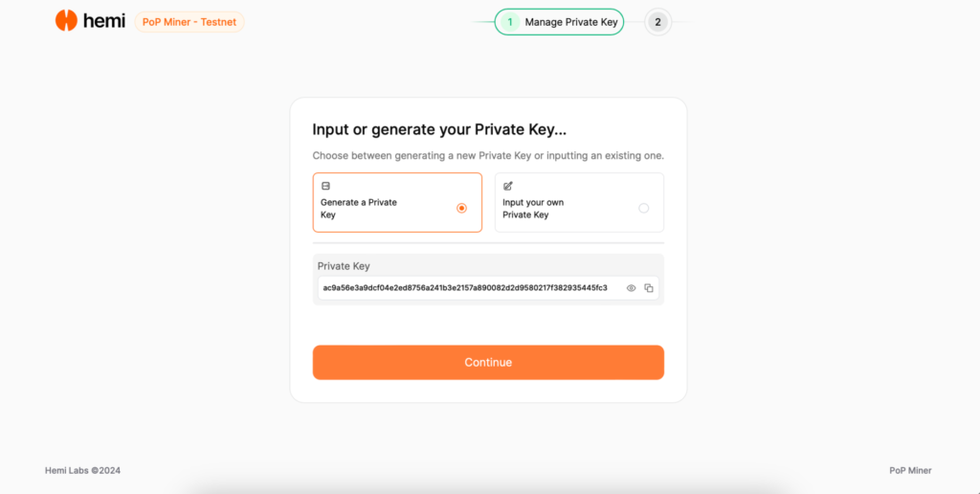The image size is (980, 494).
Task: Select the Generate a Private Key radio button
Action: [x=462, y=209]
